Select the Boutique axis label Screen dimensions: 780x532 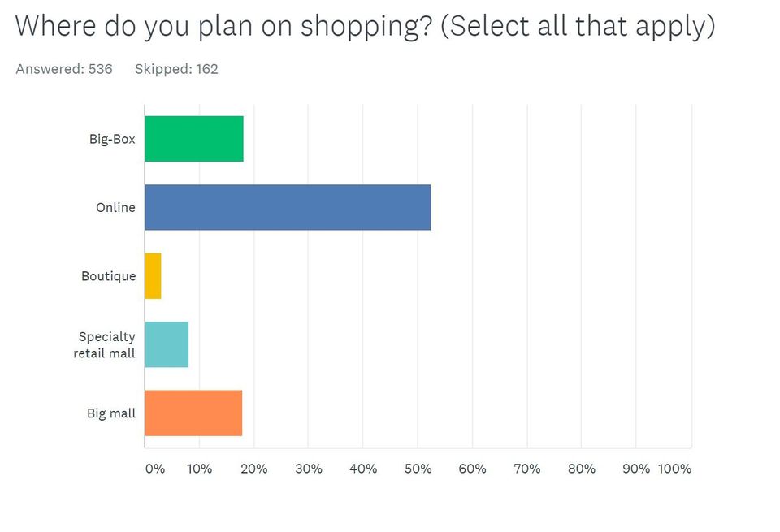click(108, 276)
